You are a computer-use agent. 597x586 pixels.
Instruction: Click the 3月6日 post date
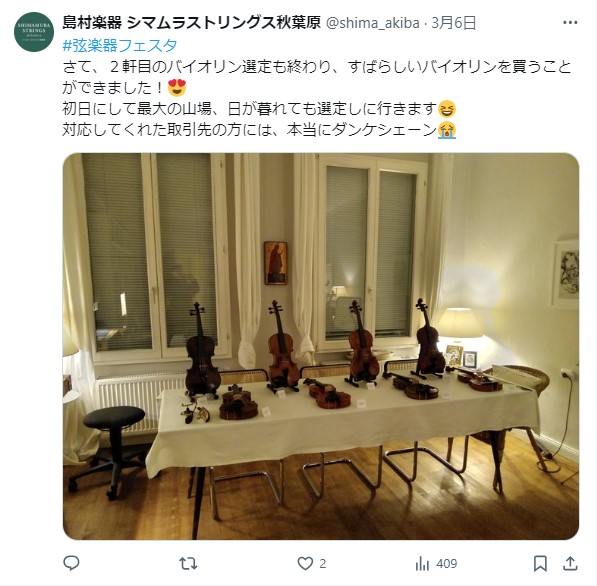453,23
